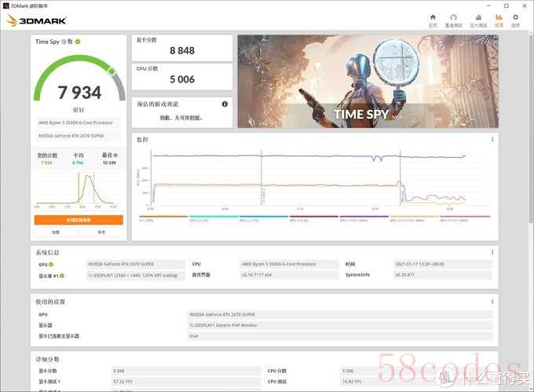Click the CPU score 5 006
This screenshot has width=534, height=392.
pos(182,79)
